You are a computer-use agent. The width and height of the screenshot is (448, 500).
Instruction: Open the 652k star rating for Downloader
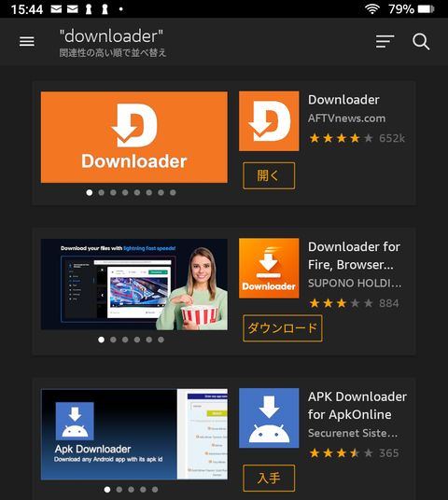point(357,138)
